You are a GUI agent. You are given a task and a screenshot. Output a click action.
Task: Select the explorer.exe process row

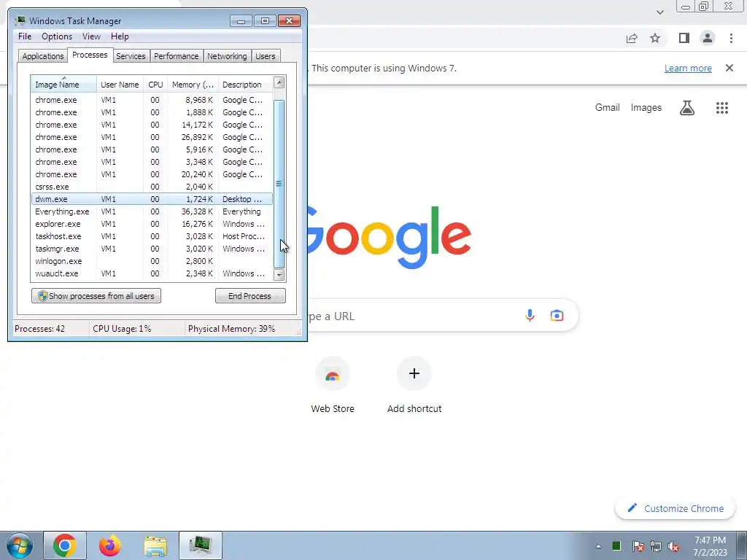pyautogui.click(x=152, y=224)
